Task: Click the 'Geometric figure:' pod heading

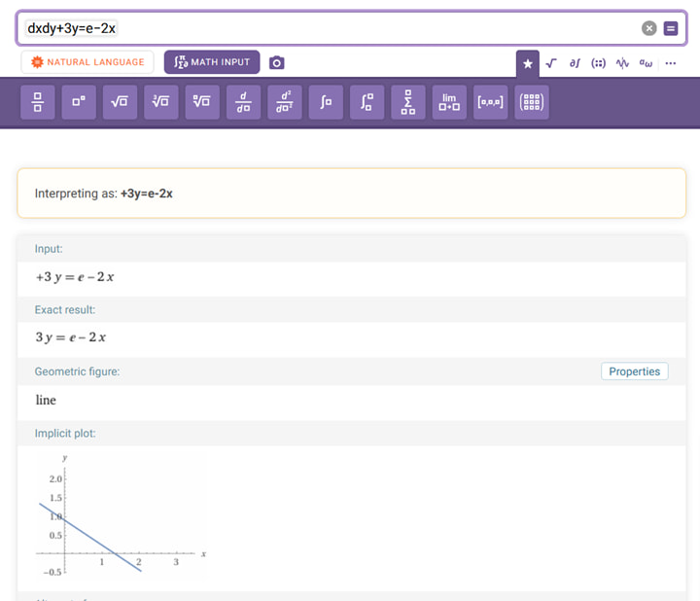Action: (77, 371)
